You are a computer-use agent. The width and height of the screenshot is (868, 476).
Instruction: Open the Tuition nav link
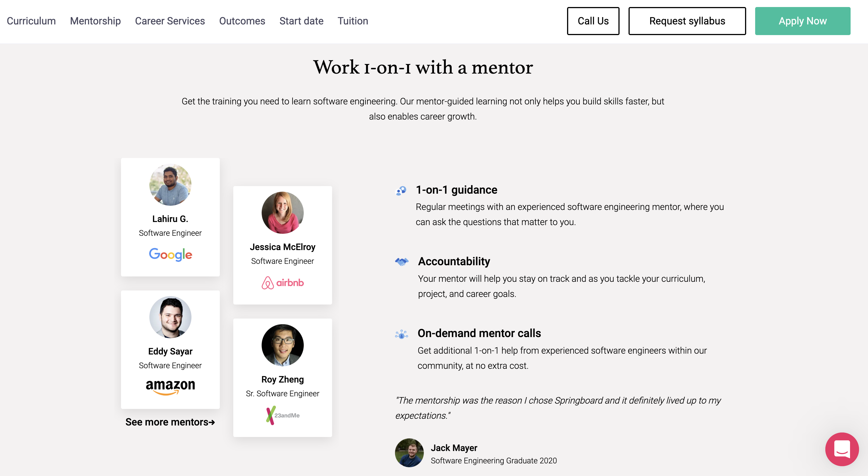[x=353, y=21]
